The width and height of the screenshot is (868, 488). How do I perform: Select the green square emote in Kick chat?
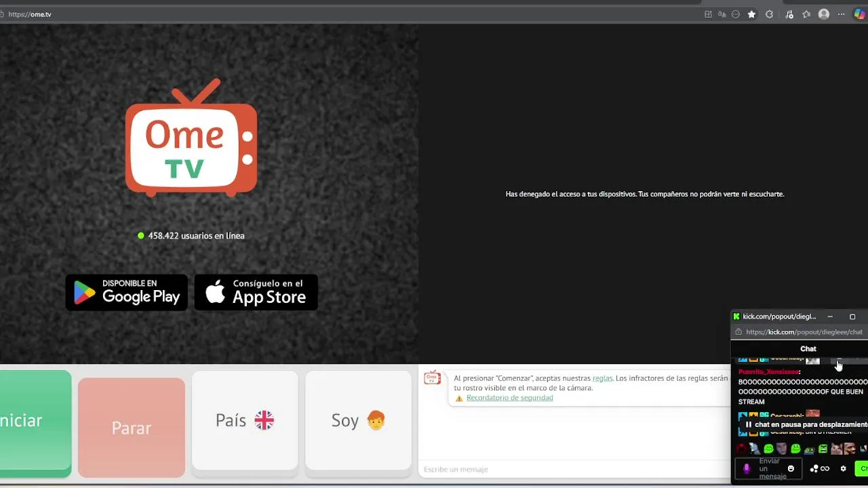[x=823, y=449]
